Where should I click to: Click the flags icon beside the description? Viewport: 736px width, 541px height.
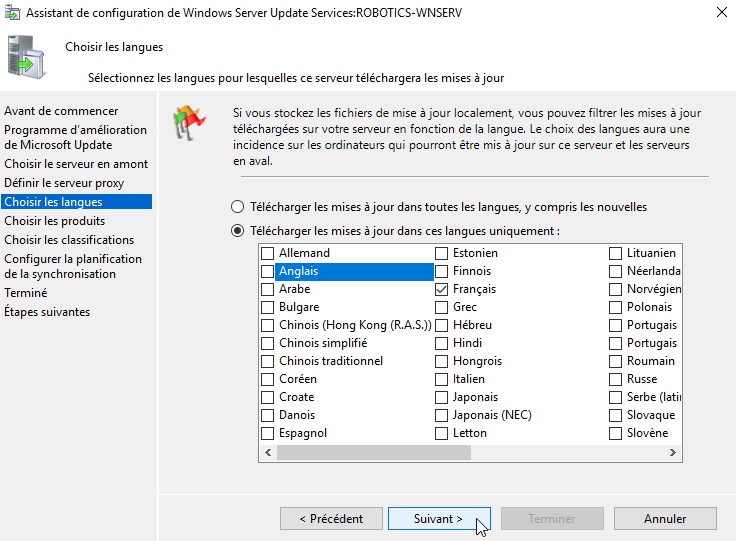pos(189,123)
